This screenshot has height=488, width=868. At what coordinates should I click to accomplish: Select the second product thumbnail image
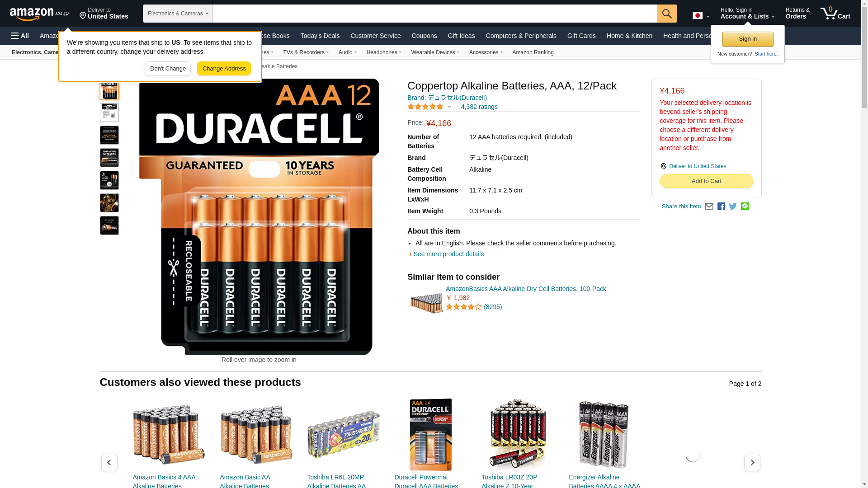pyautogui.click(x=109, y=113)
